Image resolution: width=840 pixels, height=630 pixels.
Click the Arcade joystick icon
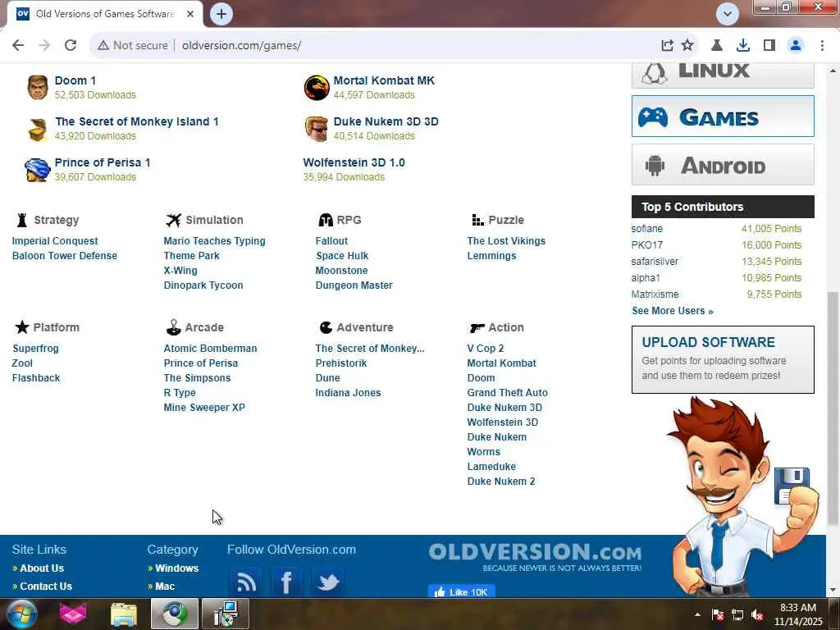[174, 326]
